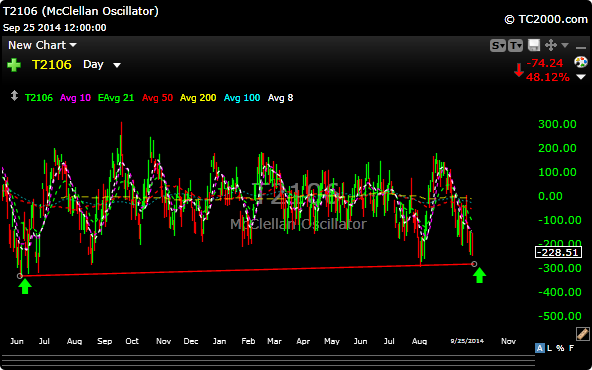Open the T template dropdown button
Image resolution: width=592 pixels, height=370 pixels.
pyautogui.click(x=516, y=46)
